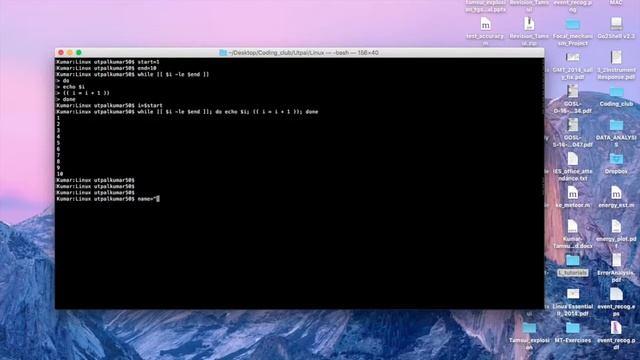Image resolution: width=640 pixels, height=360 pixels.
Task: Select the GMT_2014_sally_fix.pdf file icon
Action: coord(573,58)
